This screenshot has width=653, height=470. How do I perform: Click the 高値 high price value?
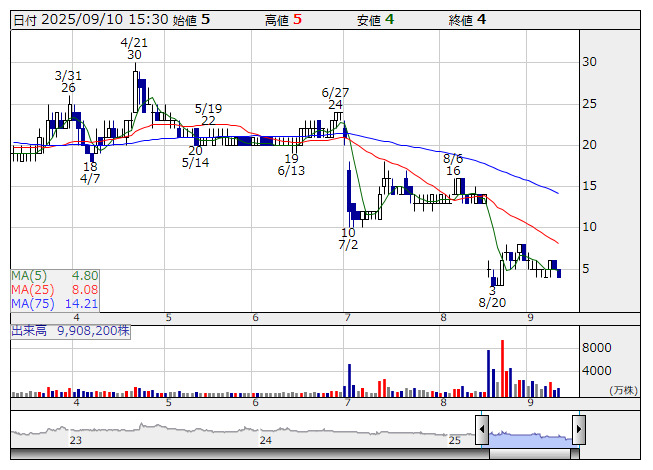coord(297,19)
